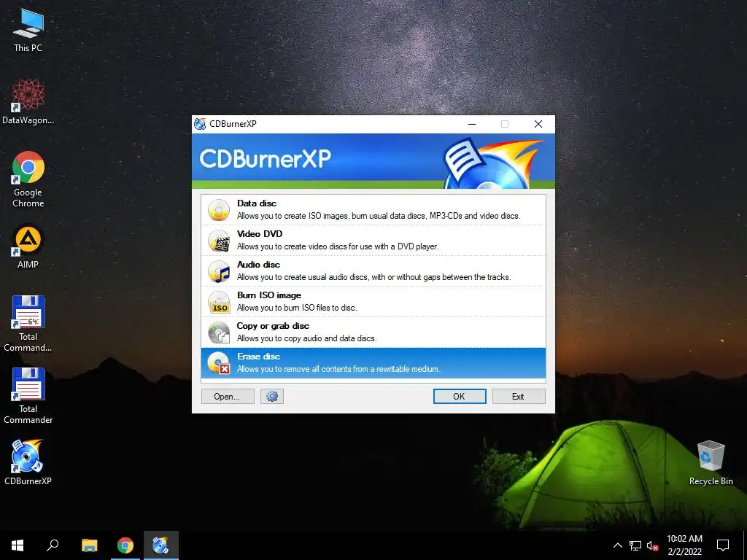Click the CDBurnerXP taskbar button
Screen dimensions: 747x560
click(x=161, y=545)
